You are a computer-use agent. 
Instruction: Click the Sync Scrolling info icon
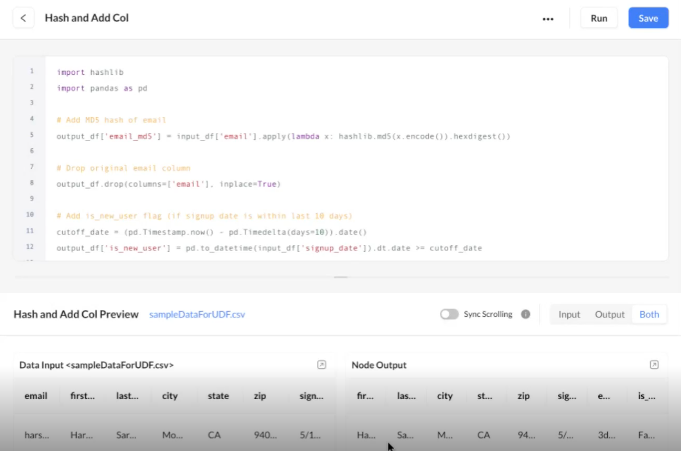point(525,314)
